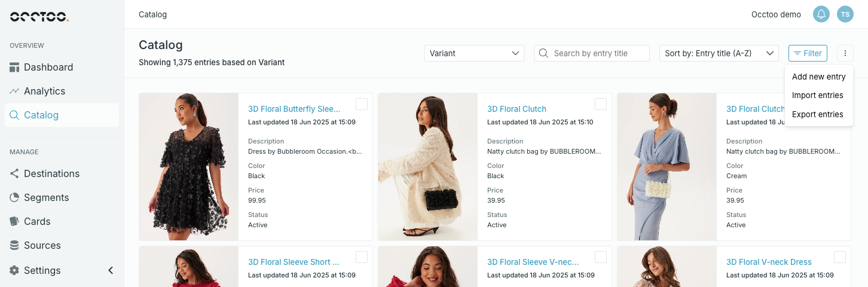The height and width of the screenshot is (287, 868).
Task: Click the Occtoo demo account name
Action: pos(776,14)
